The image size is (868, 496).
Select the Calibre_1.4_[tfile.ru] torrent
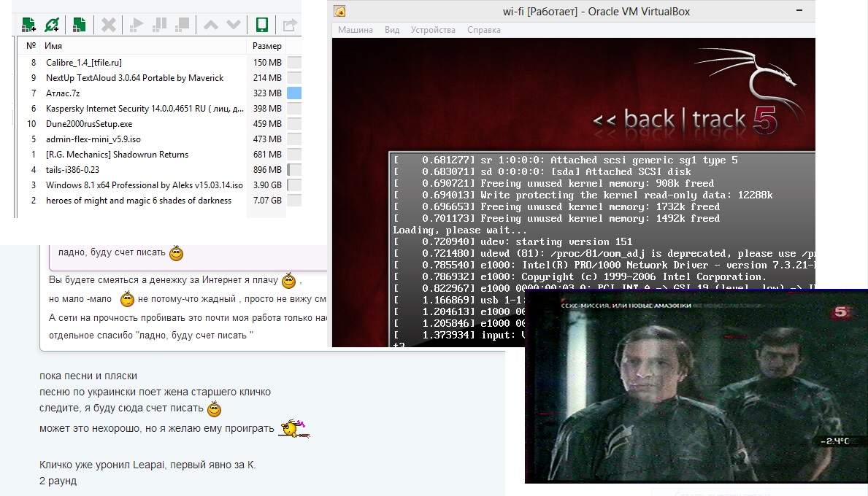(x=159, y=63)
